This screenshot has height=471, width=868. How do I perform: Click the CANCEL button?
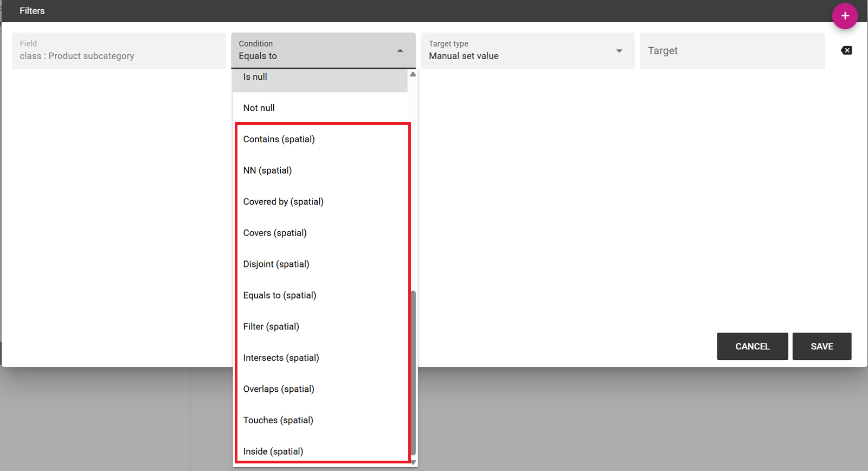click(752, 346)
